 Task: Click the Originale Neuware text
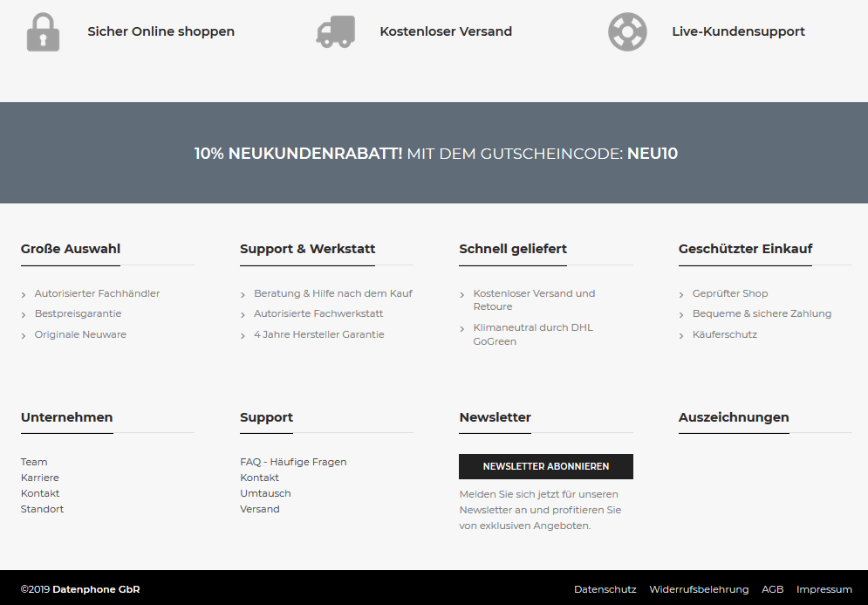80,334
